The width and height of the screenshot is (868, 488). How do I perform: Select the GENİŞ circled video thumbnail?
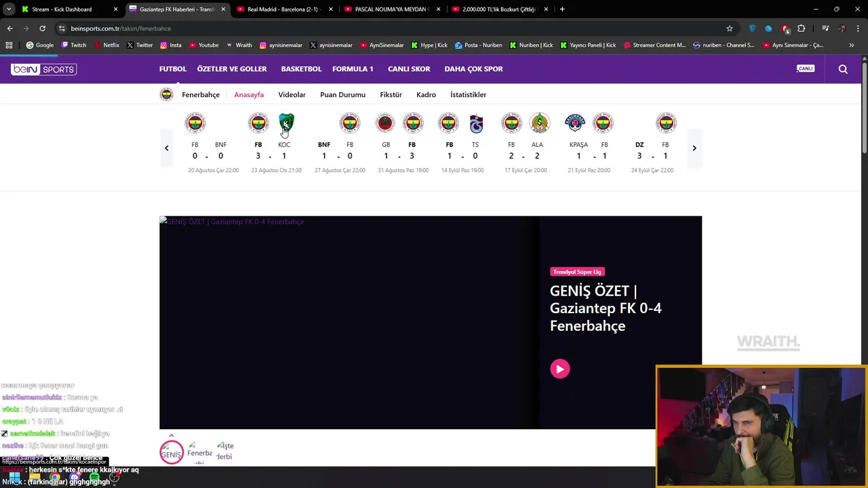point(172,453)
